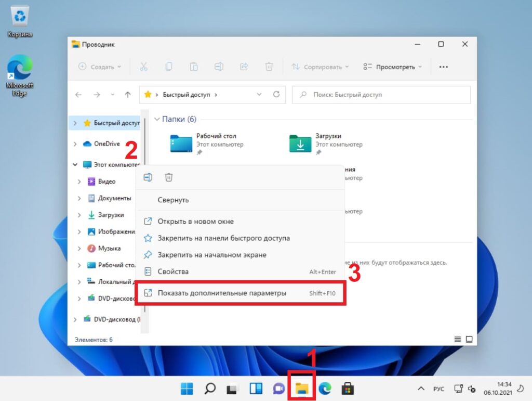Open Microsoft Store from the taskbar
Screen dimensions: 532x401
pyautogui.click(x=348, y=389)
